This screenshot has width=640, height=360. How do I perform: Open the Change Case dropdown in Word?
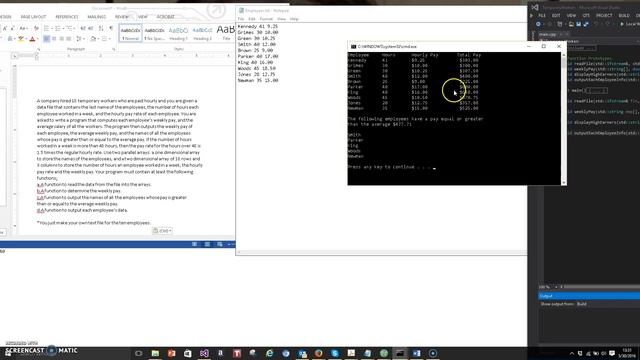click(x=23, y=28)
